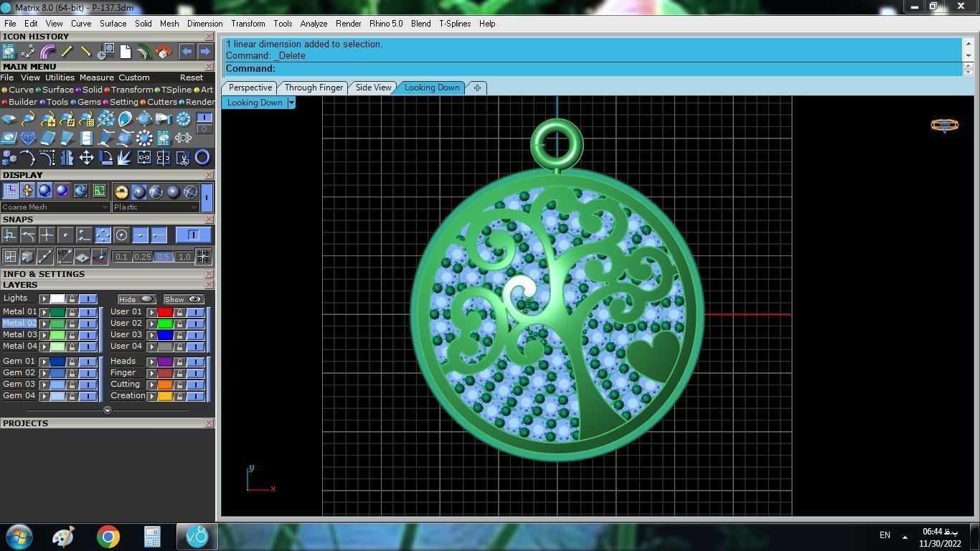Viewport: 980px width, 551px height.
Task: Toggle the Metal 01 layer lock
Action: (72, 312)
